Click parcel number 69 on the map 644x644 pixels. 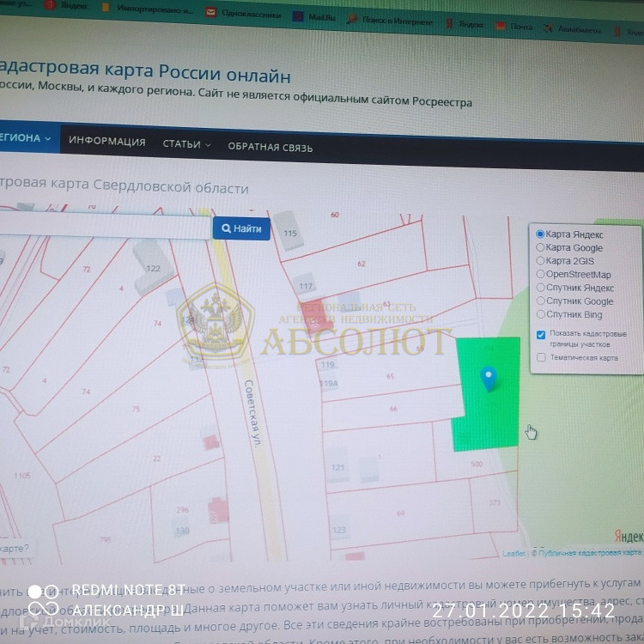(x=401, y=513)
